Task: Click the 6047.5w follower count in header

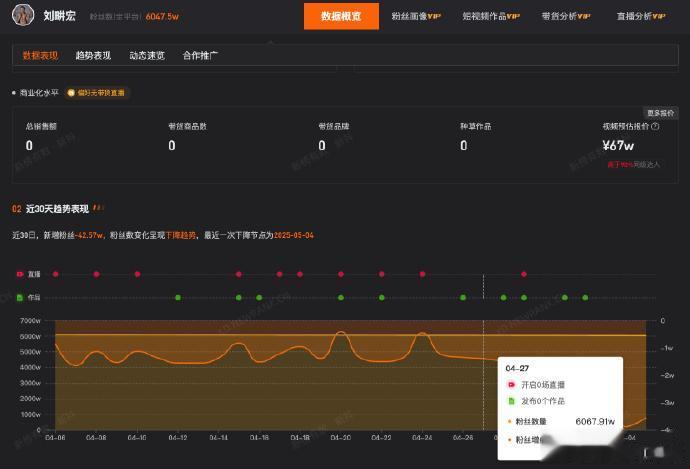Action: click(162, 17)
